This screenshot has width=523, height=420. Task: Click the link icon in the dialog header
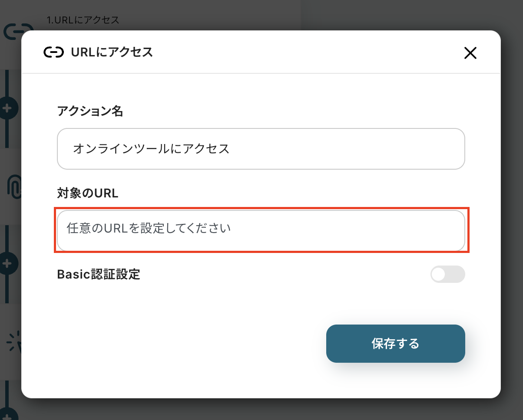click(x=54, y=52)
